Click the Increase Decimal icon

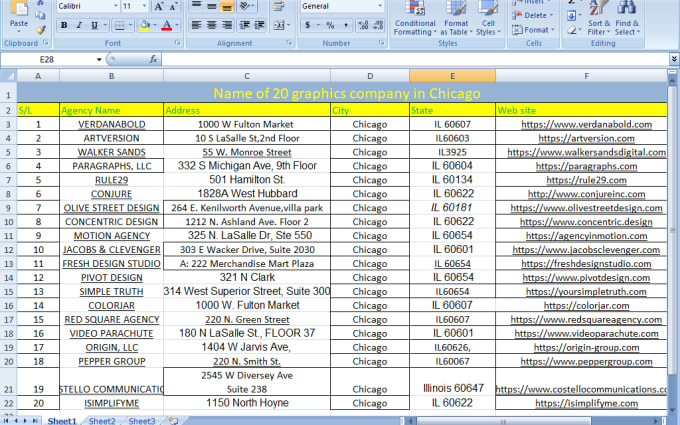coord(363,25)
